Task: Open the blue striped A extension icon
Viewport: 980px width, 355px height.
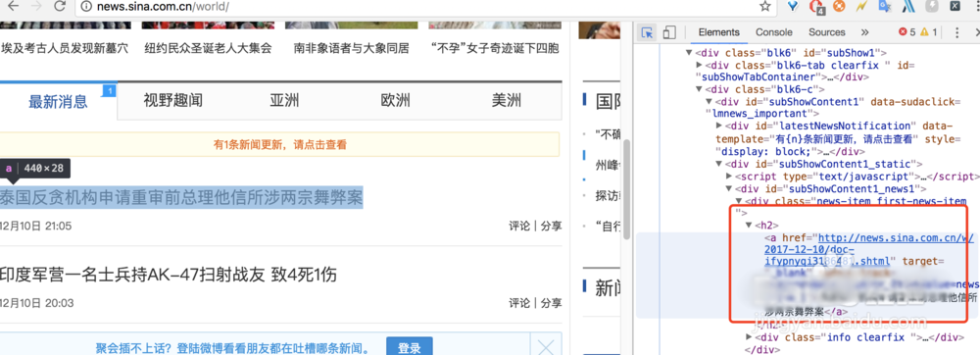Action: pos(908,6)
